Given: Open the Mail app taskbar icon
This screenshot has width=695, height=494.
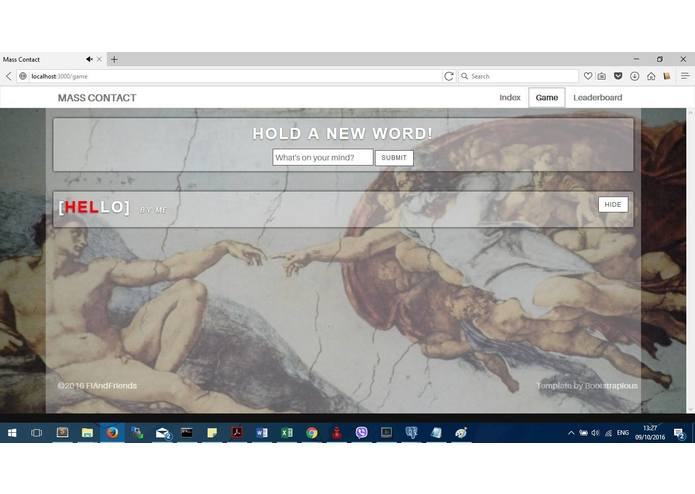Looking at the screenshot, I should pos(163,432).
